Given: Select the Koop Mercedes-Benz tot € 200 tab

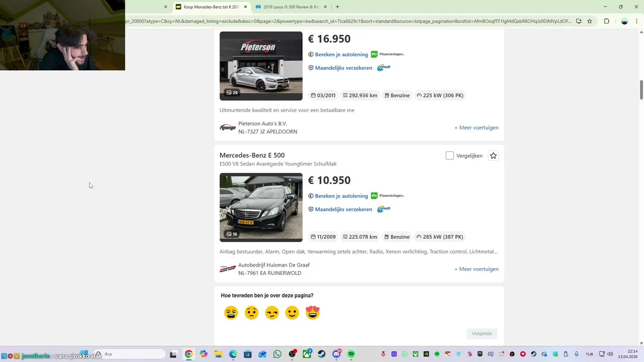Looking at the screenshot, I should coord(211,7).
